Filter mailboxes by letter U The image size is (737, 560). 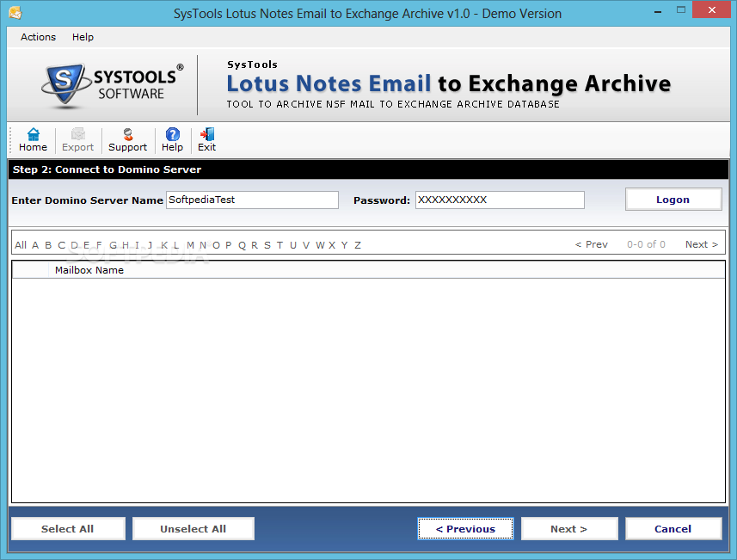[x=293, y=245]
